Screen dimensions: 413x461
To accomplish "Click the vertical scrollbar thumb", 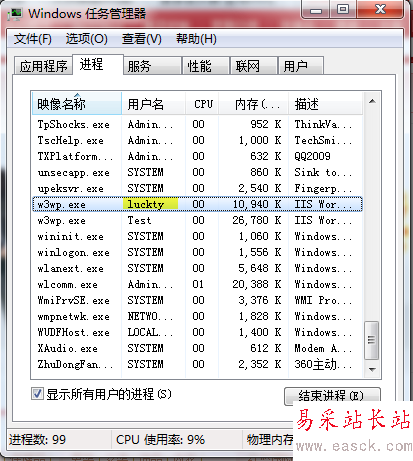I will pyautogui.click(x=372, y=340).
